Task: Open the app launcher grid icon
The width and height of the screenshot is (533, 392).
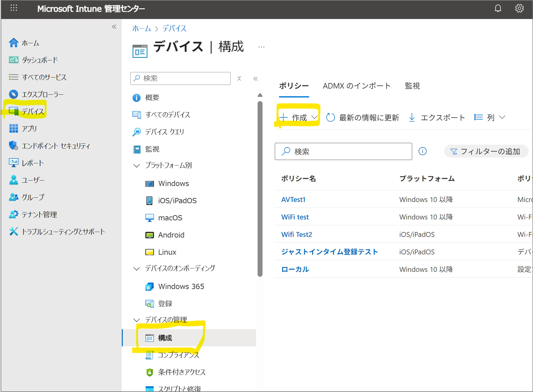Action: 14,8
